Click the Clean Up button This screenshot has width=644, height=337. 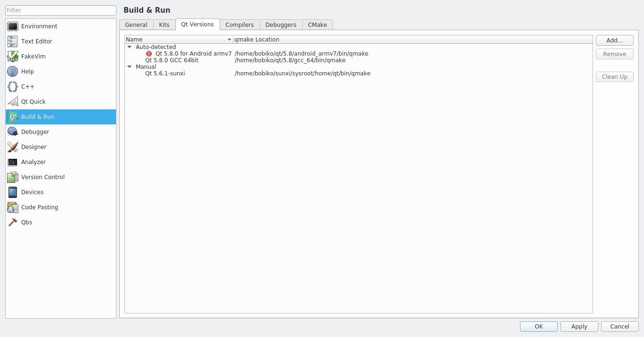tap(615, 77)
